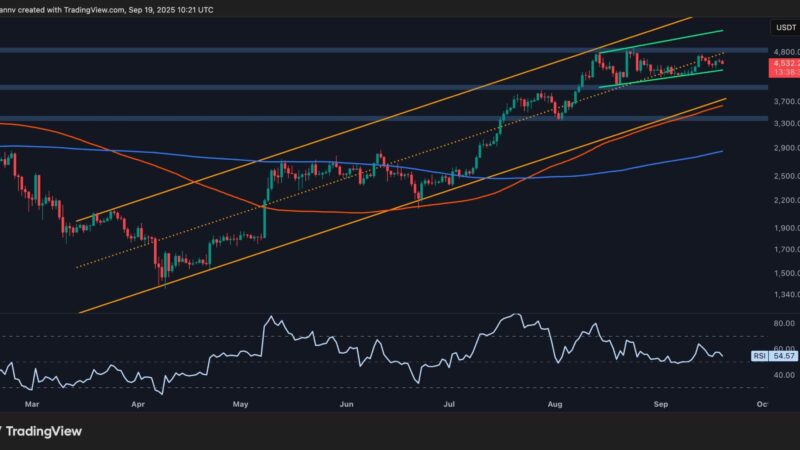Click the 80.00 RSI scale level
This screenshot has width=800, height=450.
[784, 323]
